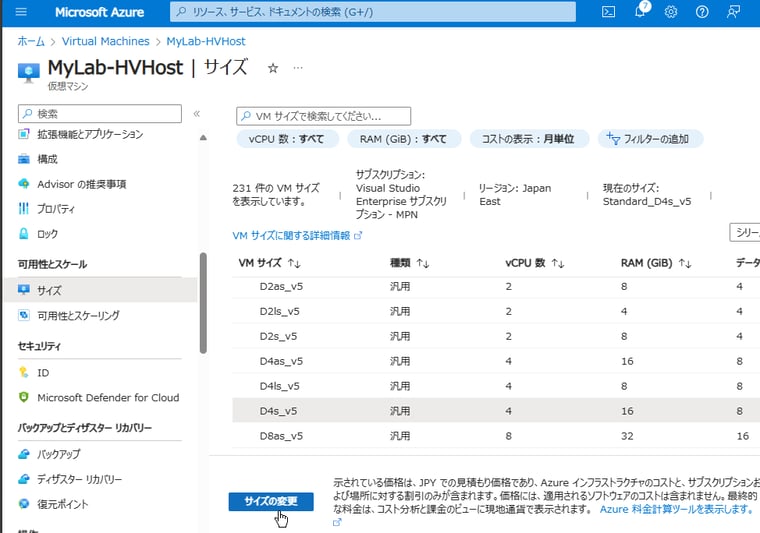Go to MyLab-HVHost breadcrumb
The width and height of the screenshot is (760, 533).
[206, 42]
